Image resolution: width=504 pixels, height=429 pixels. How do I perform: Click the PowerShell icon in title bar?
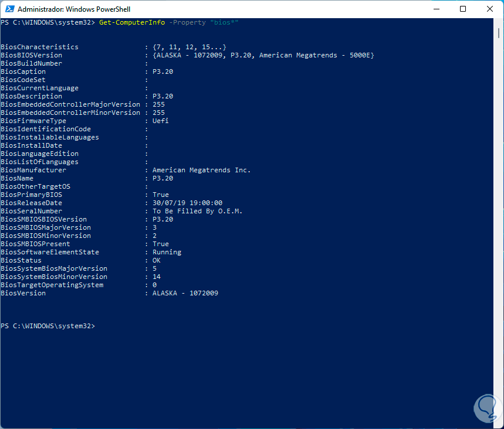pos(9,9)
